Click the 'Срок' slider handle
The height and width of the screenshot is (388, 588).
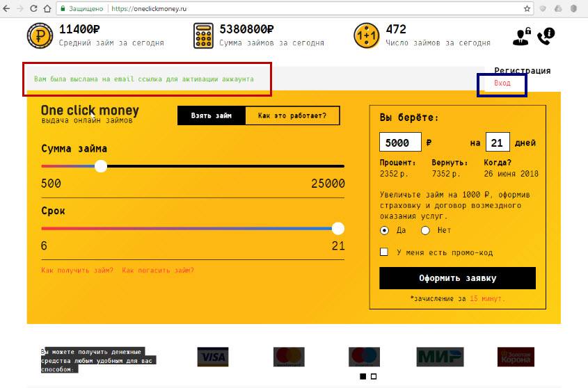pyautogui.click(x=338, y=228)
